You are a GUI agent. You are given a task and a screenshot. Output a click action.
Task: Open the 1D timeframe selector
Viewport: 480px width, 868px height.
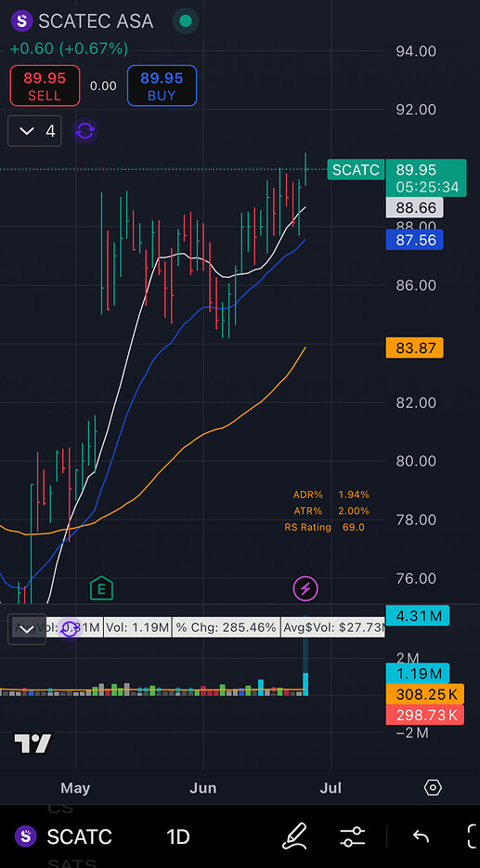pyautogui.click(x=178, y=836)
